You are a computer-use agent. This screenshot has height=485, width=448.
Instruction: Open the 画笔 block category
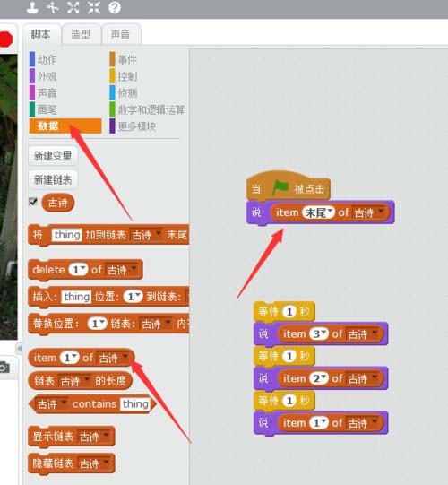(x=47, y=109)
